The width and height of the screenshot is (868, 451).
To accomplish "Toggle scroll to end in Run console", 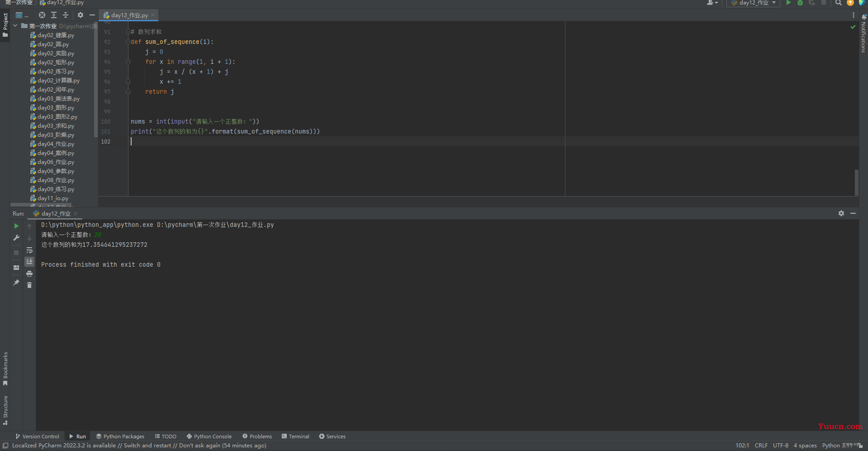I will point(29,262).
